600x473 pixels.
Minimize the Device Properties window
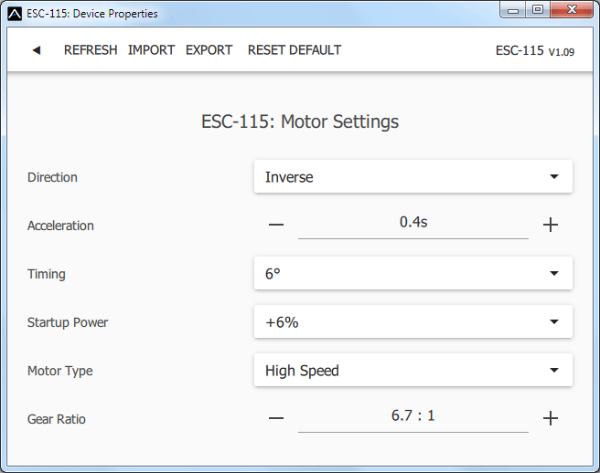coord(514,12)
